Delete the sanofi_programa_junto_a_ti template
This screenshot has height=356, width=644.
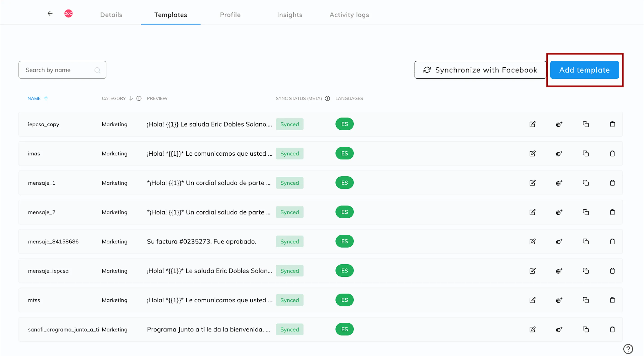pyautogui.click(x=612, y=329)
